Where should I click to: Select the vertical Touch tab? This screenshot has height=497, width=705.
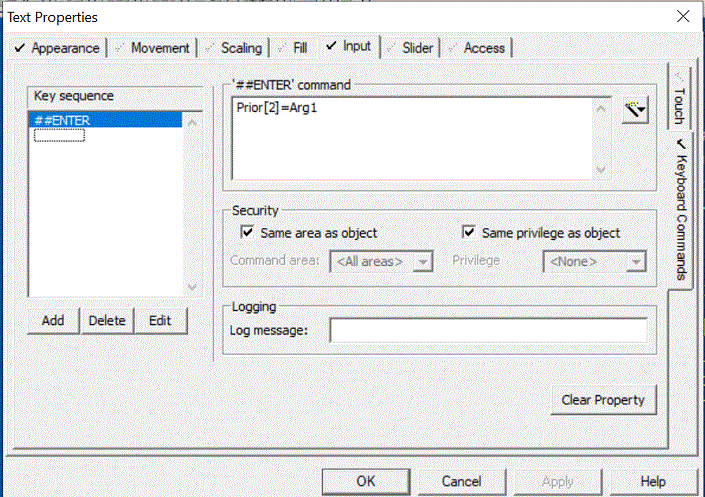click(x=678, y=100)
